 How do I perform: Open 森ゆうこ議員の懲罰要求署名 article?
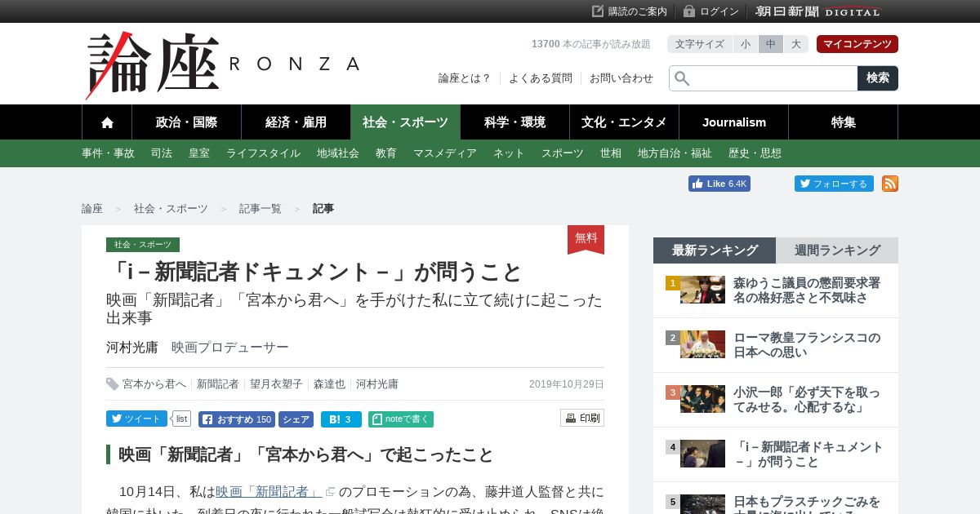coord(807,290)
